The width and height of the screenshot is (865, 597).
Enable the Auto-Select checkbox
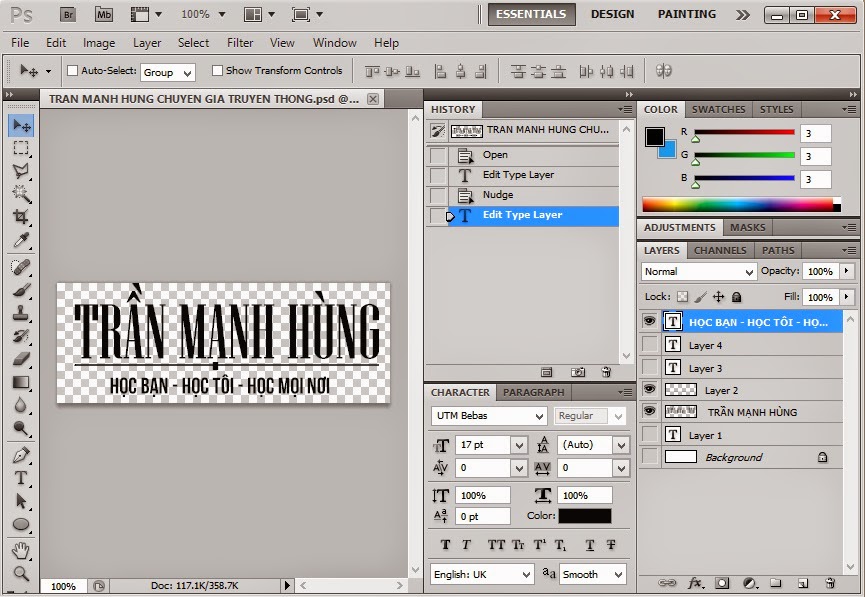pyautogui.click(x=72, y=71)
